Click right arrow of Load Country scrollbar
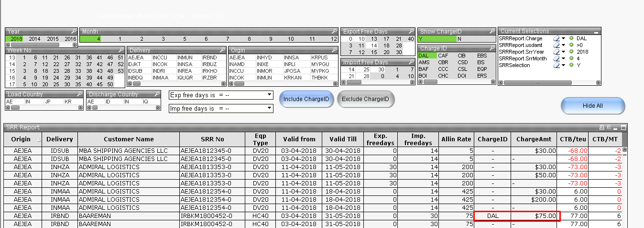Viewport: 644px width, 228px height. coord(80,108)
